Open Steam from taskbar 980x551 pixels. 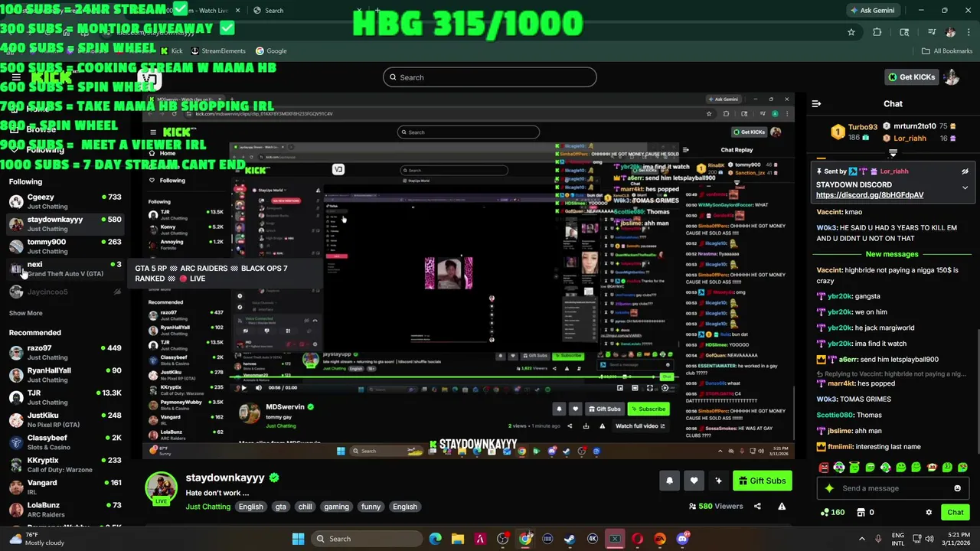tap(570, 539)
